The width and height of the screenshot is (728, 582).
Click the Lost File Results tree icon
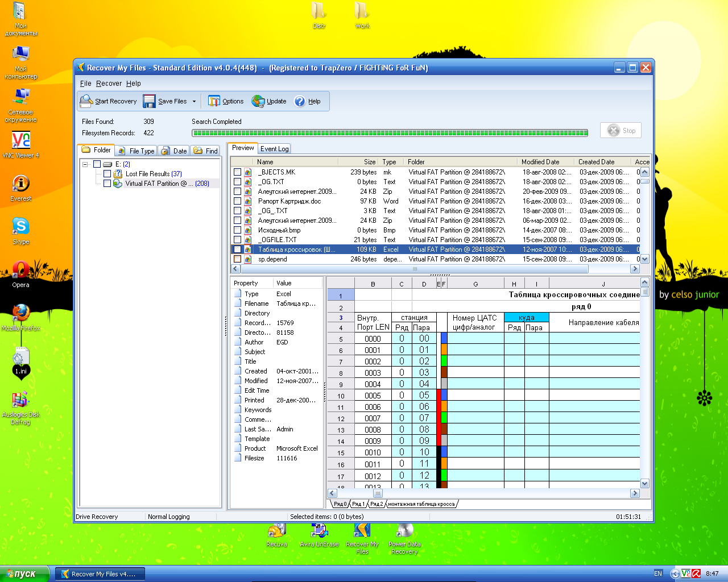(x=118, y=174)
